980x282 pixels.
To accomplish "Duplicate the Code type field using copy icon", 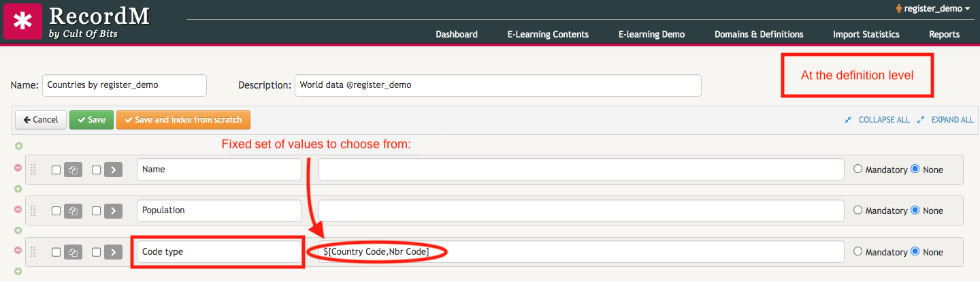I will (x=73, y=252).
